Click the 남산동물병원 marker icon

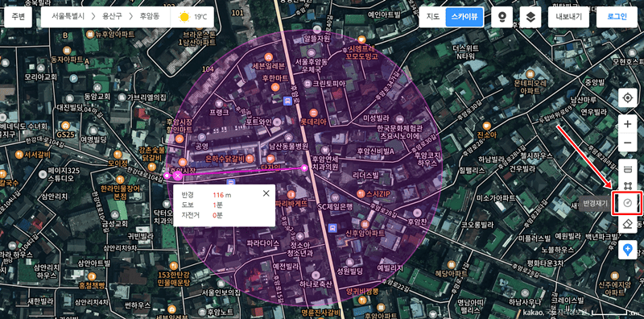click(x=290, y=137)
